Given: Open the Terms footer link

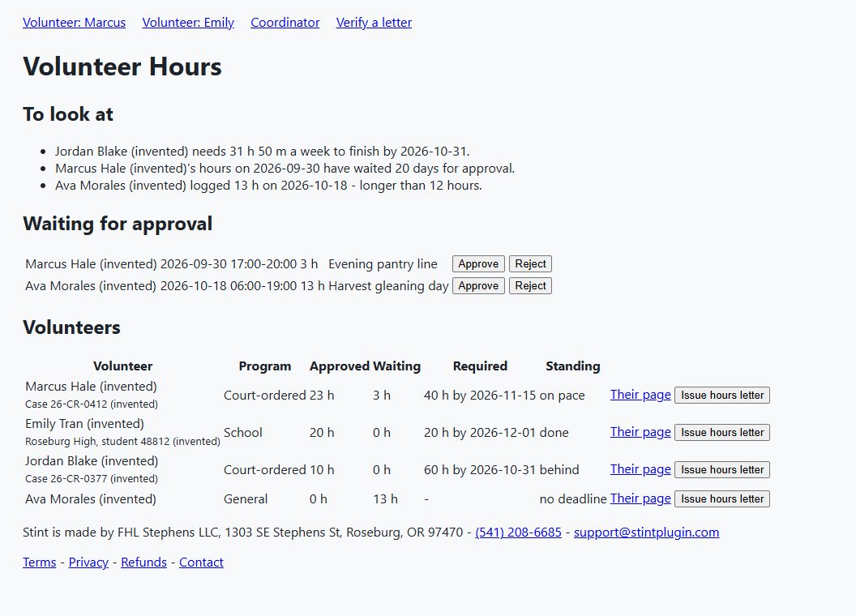Looking at the screenshot, I should tap(39, 563).
